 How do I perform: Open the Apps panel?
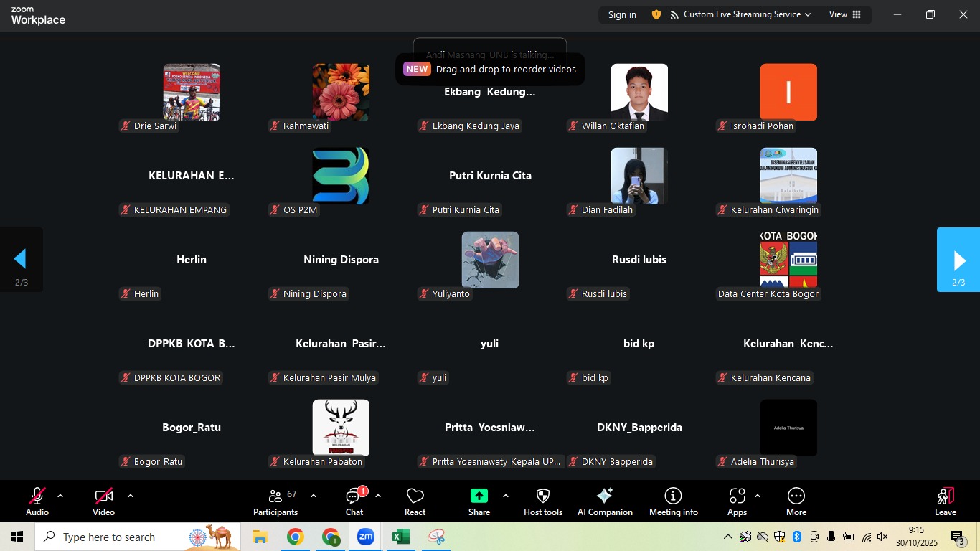[737, 501]
